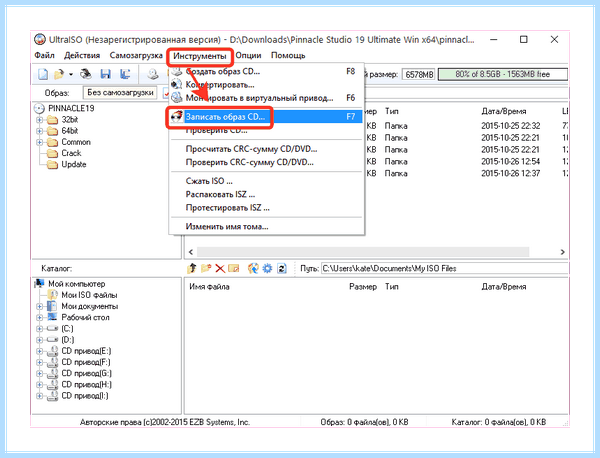Click the blue gear settings icon
Image resolution: width=600 pixels, height=458 pixels.
click(x=267, y=269)
